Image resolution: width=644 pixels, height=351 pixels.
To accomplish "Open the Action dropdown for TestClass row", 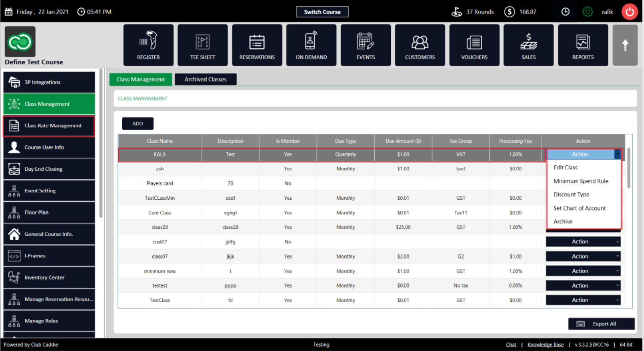I will 583,300.
